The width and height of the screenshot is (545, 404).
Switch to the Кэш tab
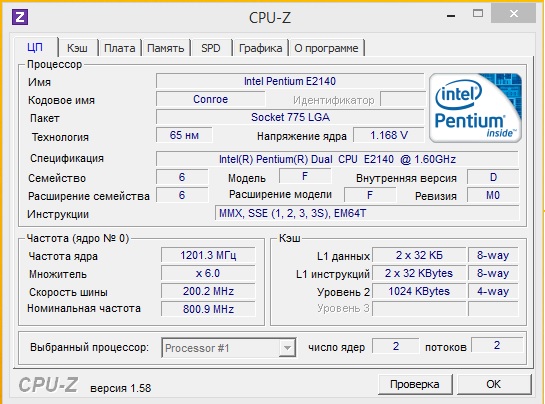(x=77, y=48)
